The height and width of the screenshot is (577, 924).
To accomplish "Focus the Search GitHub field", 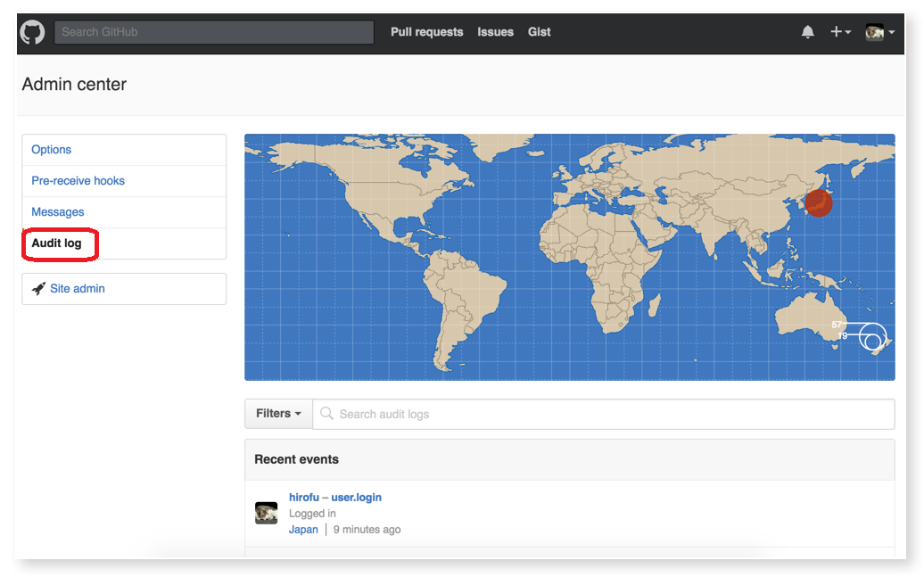I will (214, 32).
